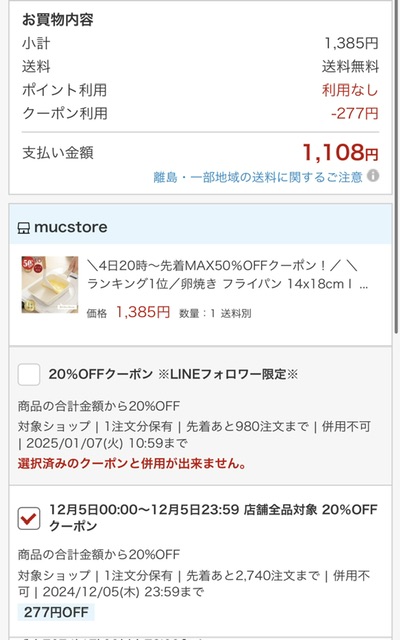Open the frying pan product thumbnail
400x640 pixels.
pyautogui.click(x=50, y=284)
